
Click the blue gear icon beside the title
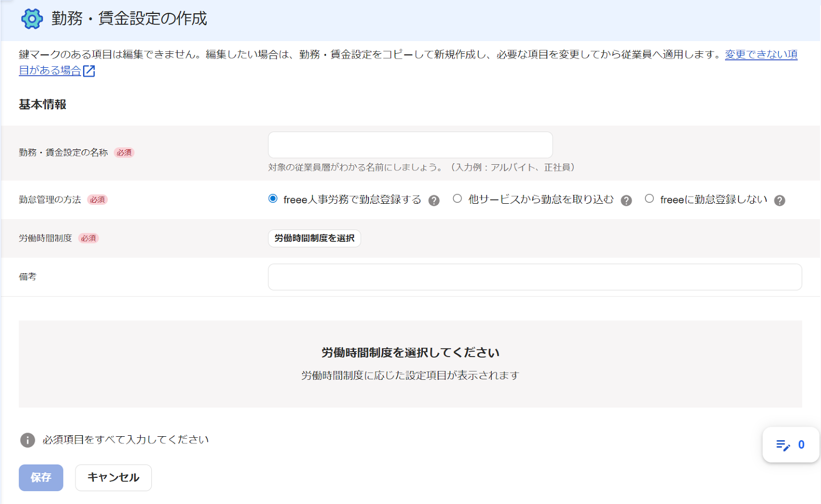pyautogui.click(x=32, y=19)
